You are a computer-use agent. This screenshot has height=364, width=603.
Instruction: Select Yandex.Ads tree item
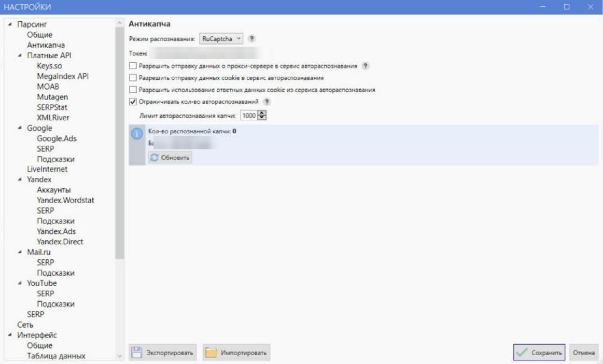(x=56, y=231)
